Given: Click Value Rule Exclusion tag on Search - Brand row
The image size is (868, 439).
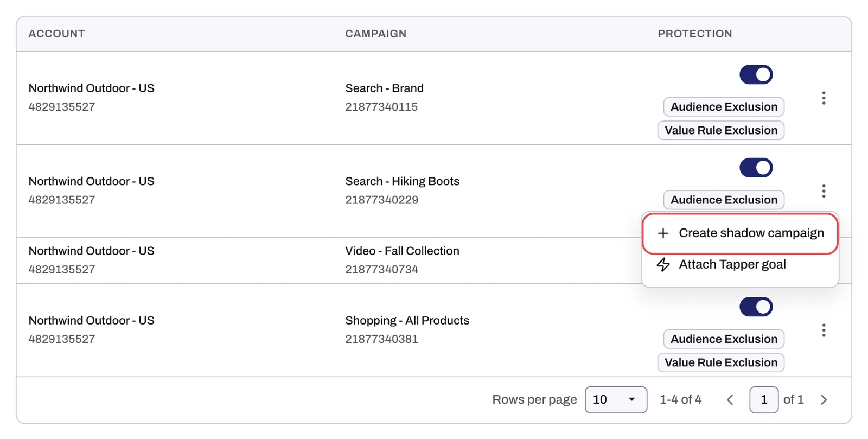Looking at the screenshot, I should (721, 130).
